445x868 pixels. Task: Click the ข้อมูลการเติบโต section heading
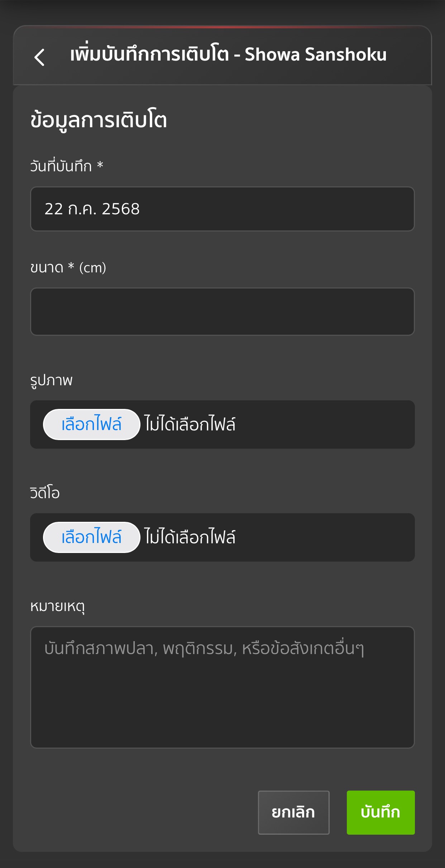click(99, 120)
